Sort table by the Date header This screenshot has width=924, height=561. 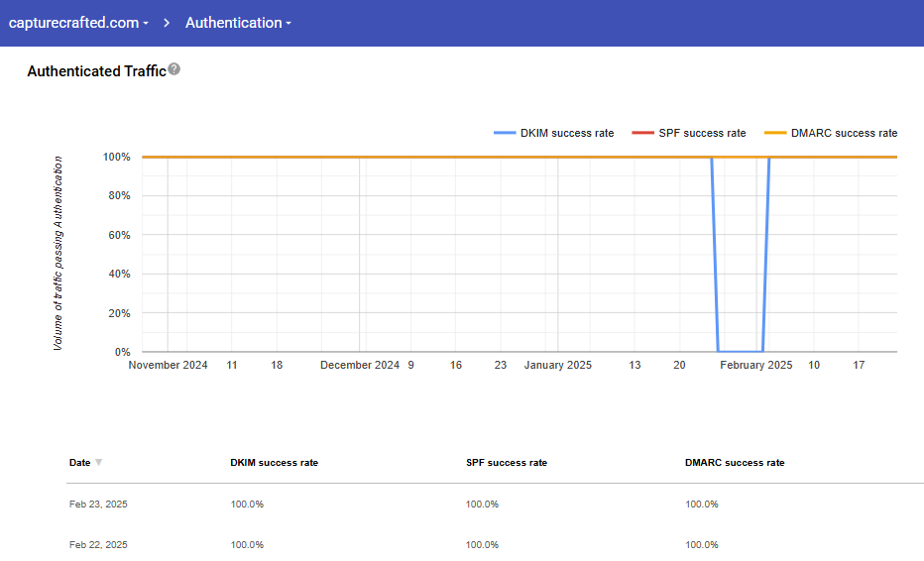point(79,463)
